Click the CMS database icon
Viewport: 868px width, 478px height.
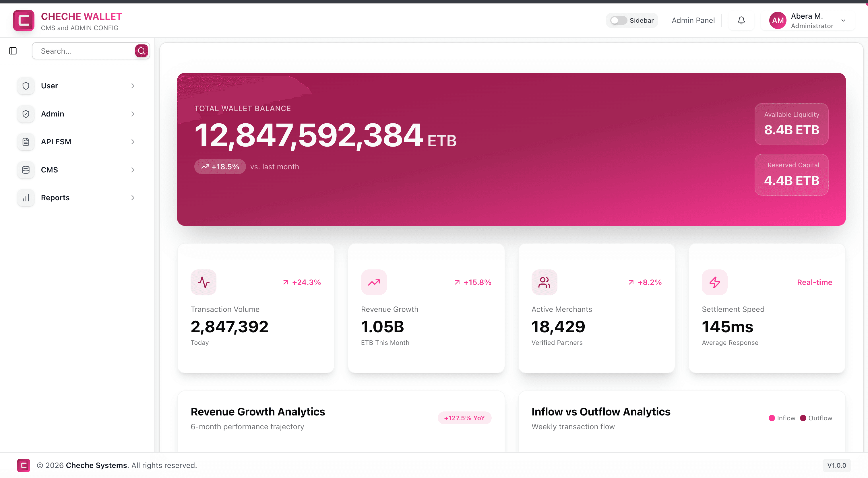coord(26,170)
